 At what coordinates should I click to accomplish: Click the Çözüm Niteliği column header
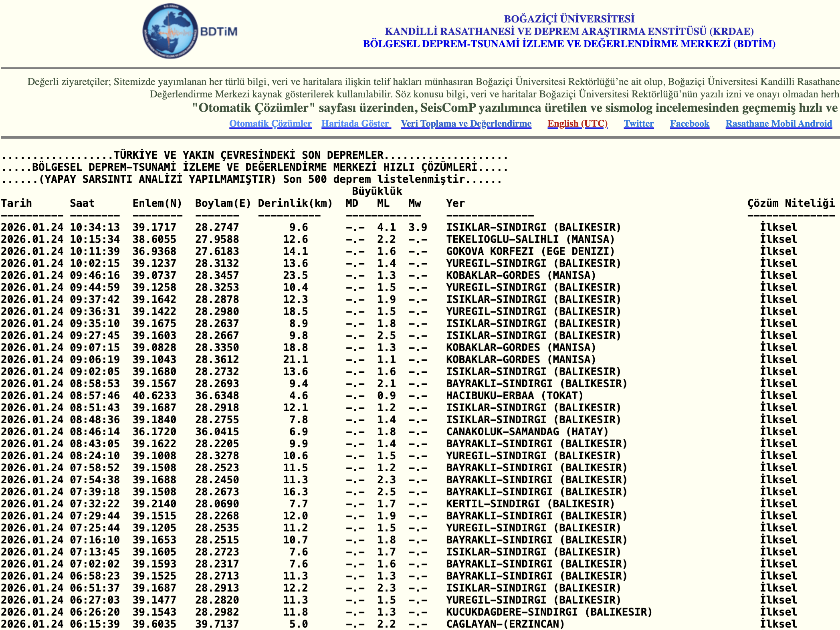point(791,203)
